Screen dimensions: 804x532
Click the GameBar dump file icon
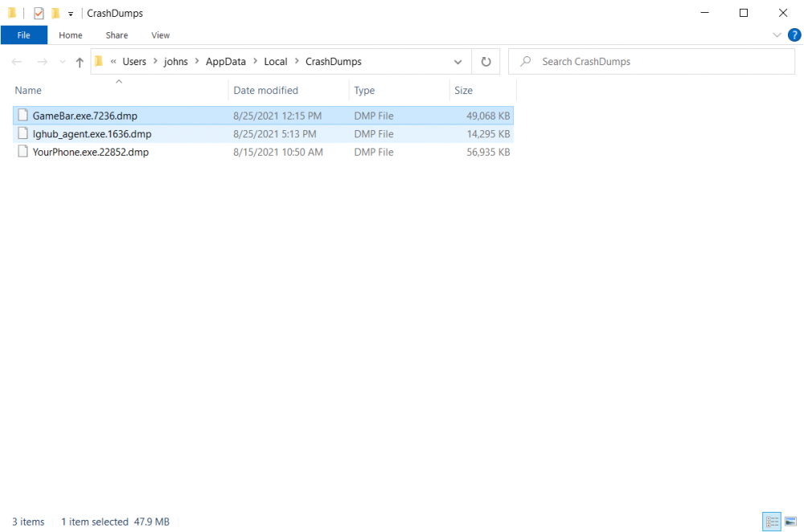[x=23, y=115]
